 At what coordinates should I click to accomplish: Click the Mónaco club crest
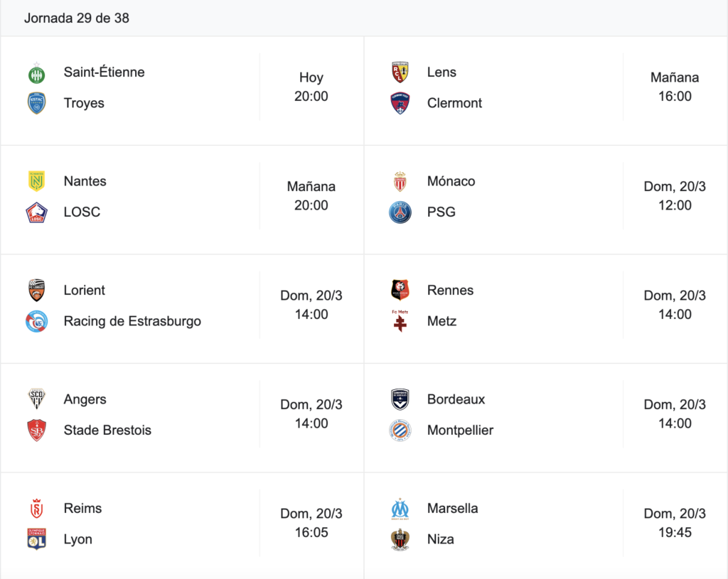[x=400, y=181]
